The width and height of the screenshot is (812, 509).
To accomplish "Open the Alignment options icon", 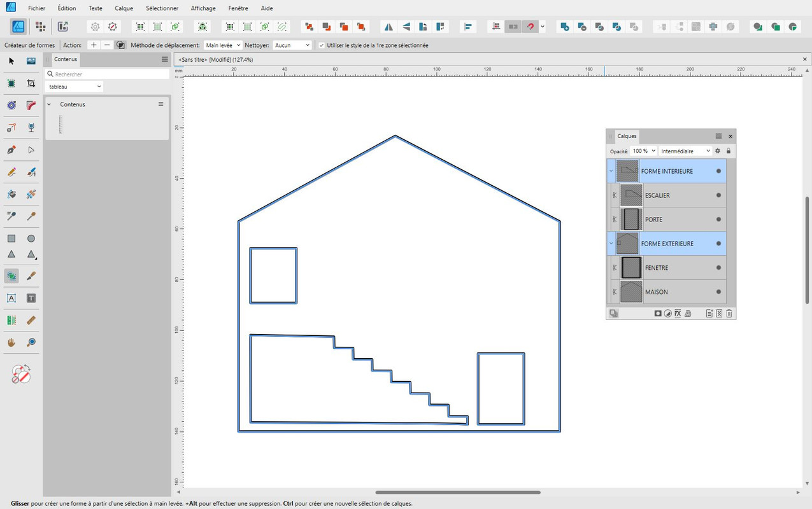I will [x=468, y=27].
